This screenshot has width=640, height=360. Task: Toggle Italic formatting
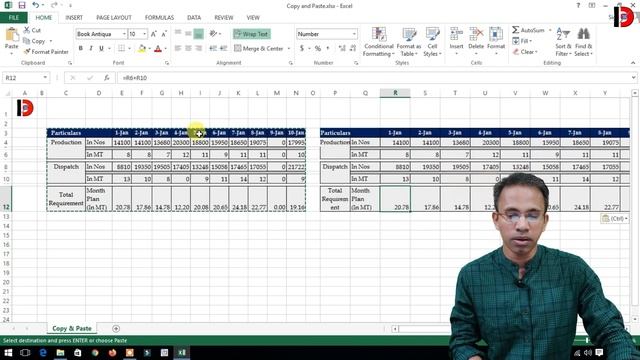(x=91, y=49)
